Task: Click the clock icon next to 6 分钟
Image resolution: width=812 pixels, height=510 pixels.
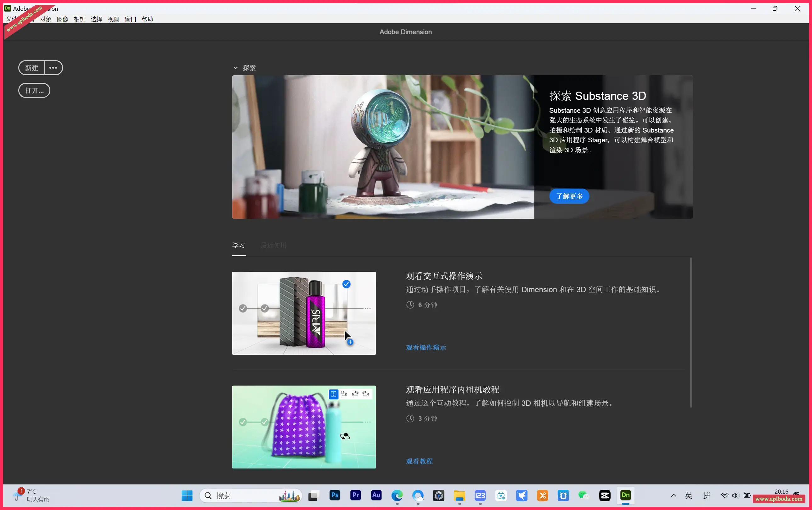Action: click(410, 305)
